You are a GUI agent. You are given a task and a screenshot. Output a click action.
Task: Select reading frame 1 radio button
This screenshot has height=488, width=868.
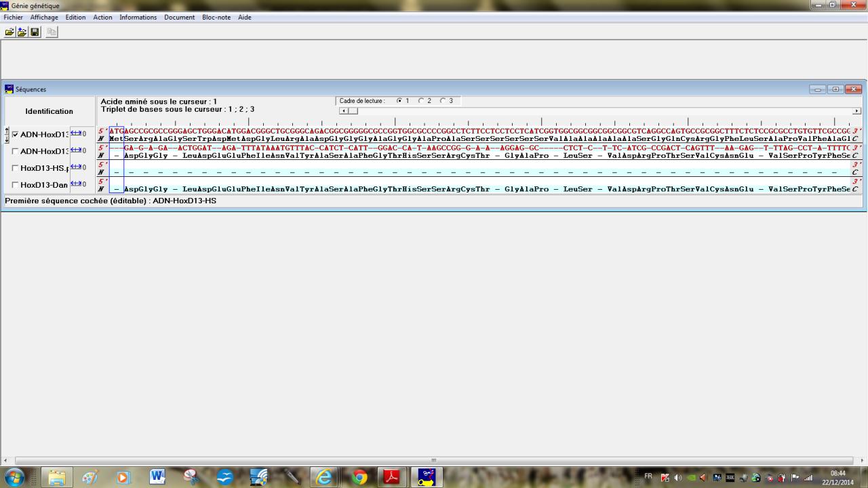(x=399, y=101)
